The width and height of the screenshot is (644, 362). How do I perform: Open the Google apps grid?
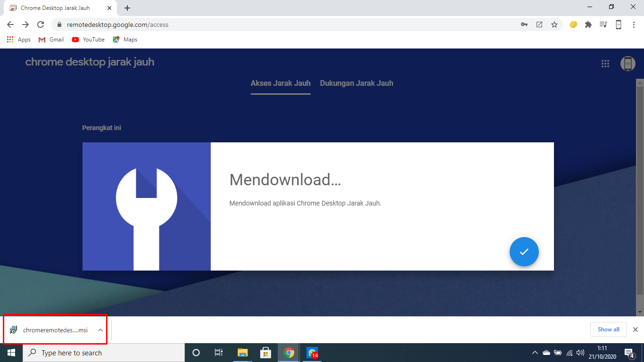click(605, 64)
